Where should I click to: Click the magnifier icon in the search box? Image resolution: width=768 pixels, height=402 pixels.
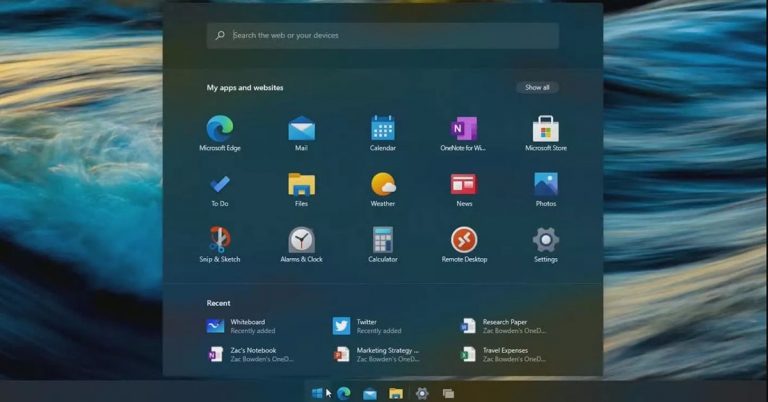tap(220, 35)
